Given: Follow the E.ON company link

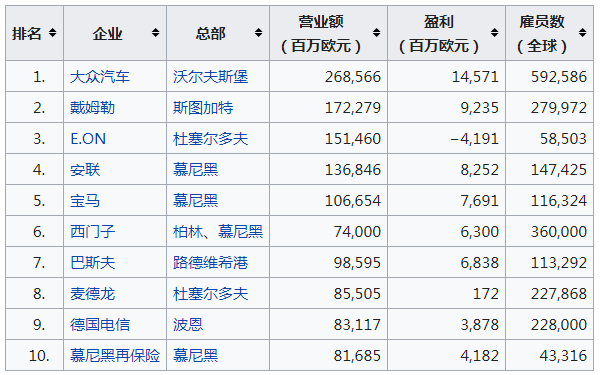Looking at the screenshot, I should point(88,139).
